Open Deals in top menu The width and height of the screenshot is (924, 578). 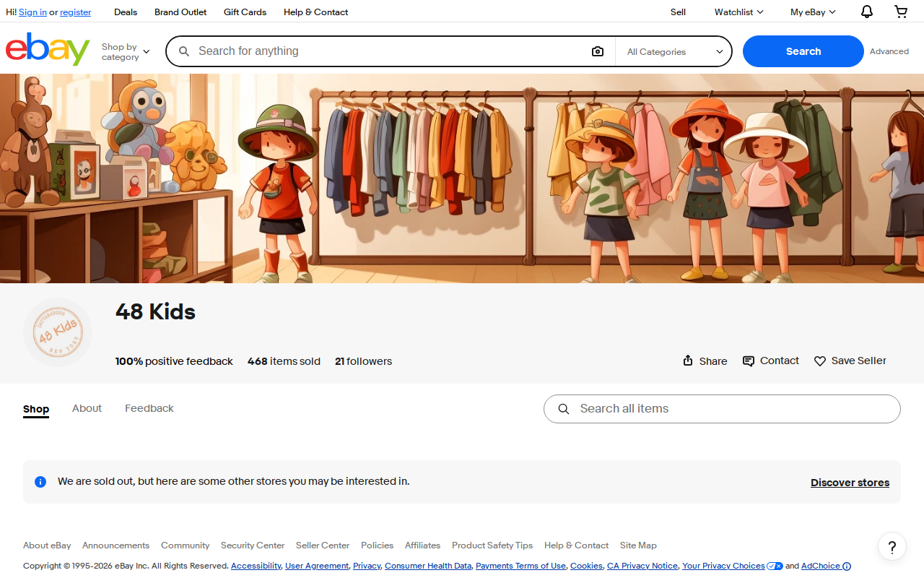click(x=126, y=12)
